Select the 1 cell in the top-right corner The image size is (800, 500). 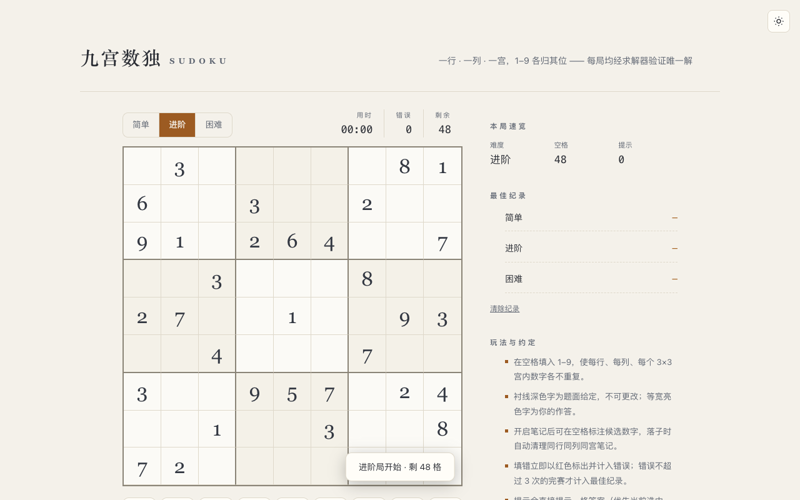pos(442,166)
